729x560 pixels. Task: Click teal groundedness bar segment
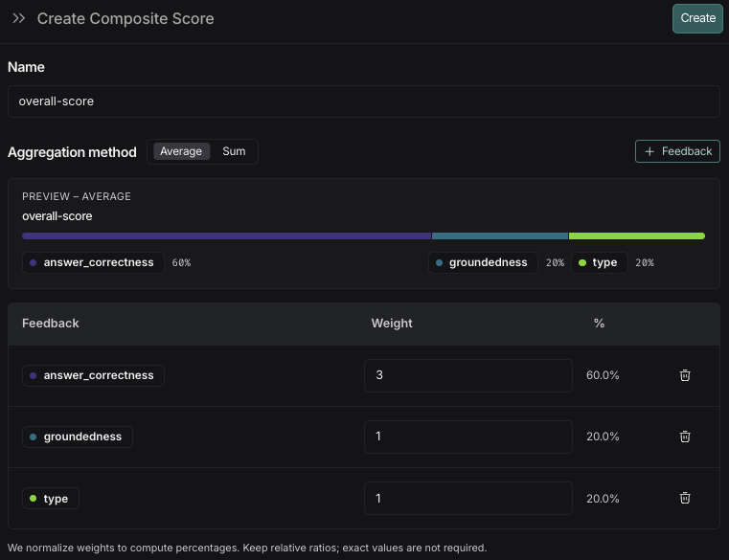(499, 235)
